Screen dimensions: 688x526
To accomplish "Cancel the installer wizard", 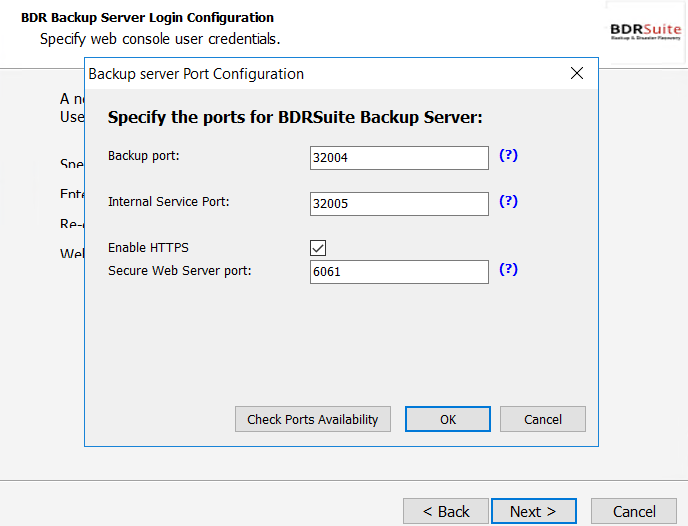I will tap(634, 512).
